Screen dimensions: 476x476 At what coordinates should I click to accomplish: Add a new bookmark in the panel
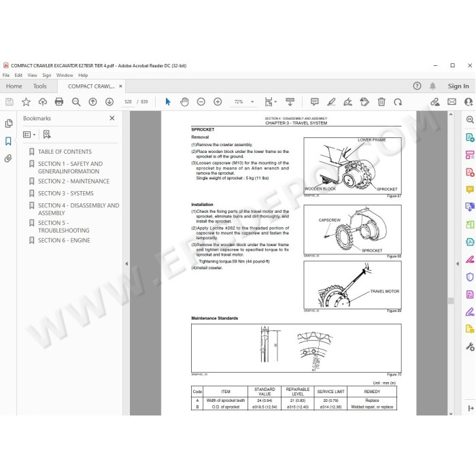tap(47, 135)
